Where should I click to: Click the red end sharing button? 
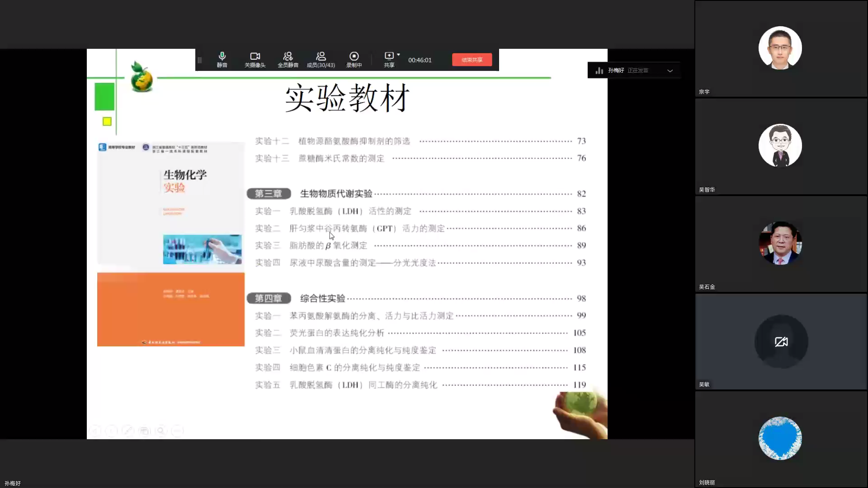point(472,60)
